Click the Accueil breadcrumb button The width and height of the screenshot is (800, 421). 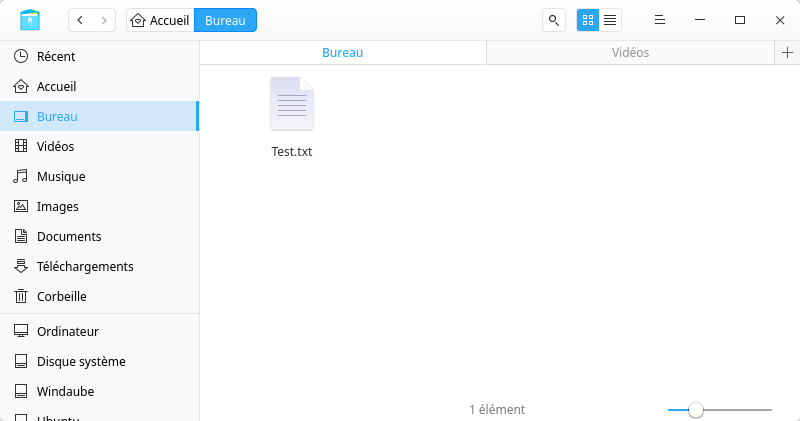coord(160,20)
